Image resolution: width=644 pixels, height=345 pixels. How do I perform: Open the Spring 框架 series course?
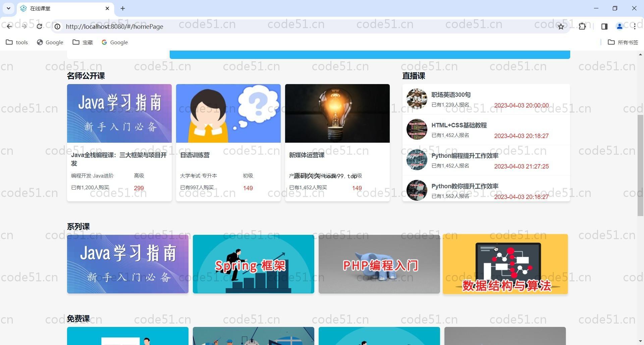pos(254,264)
